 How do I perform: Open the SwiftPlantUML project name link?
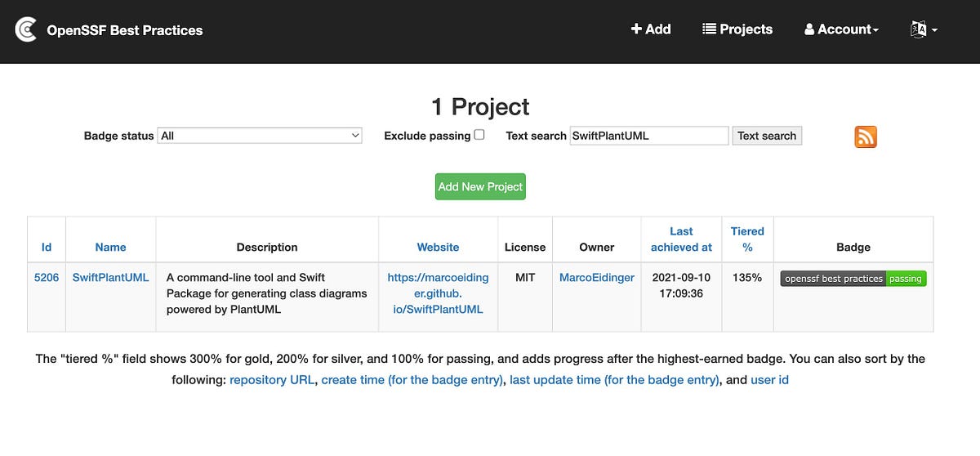(x=111, y=277)
